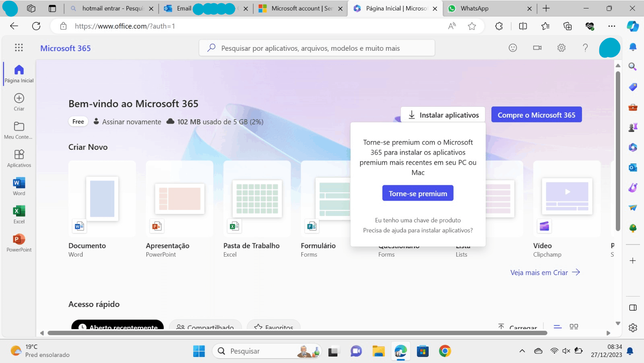The width and height of the screenshot is (644, 363).
Task: Click the Torne-se premium button
Action: point(418,193)
